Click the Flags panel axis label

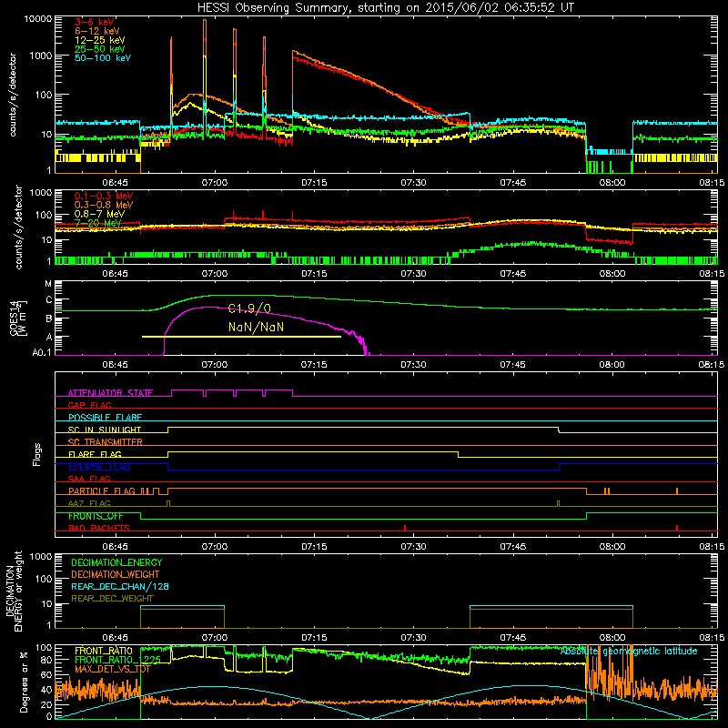(x=37, y=454)
